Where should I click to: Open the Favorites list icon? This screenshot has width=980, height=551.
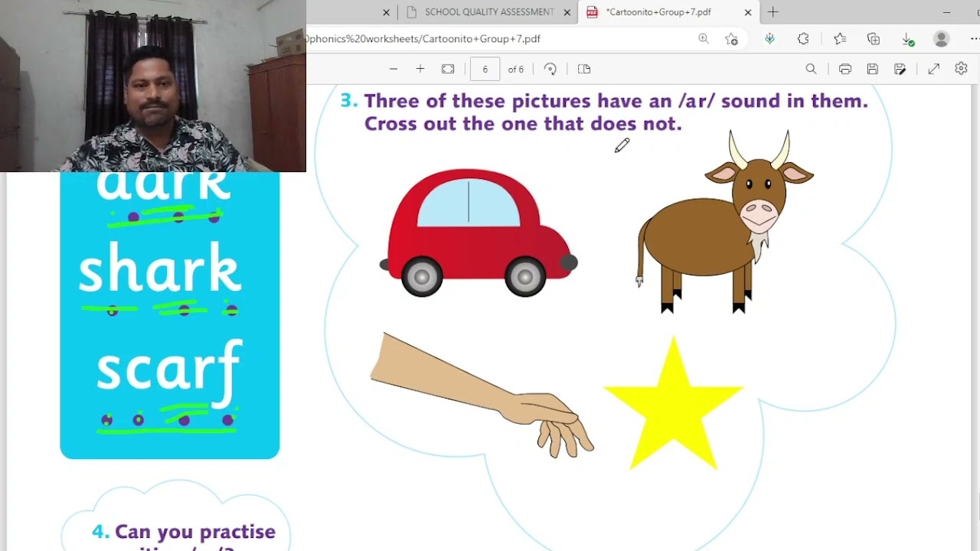841,38
